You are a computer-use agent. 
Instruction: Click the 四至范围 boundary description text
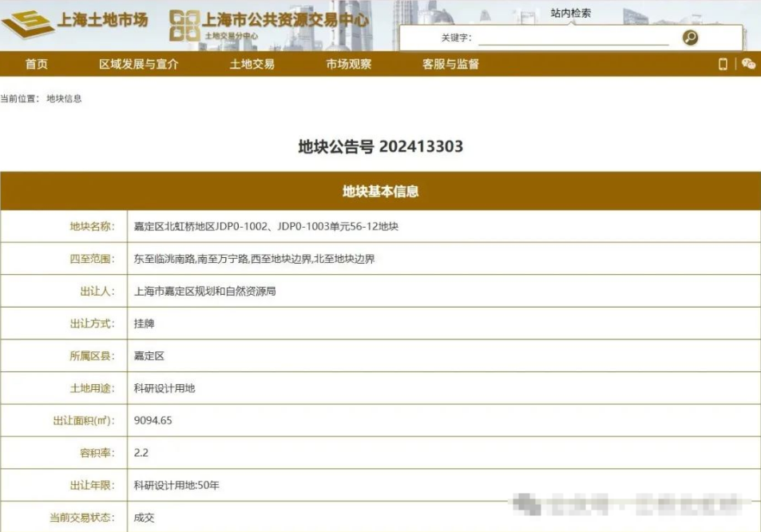coord(254,259)
